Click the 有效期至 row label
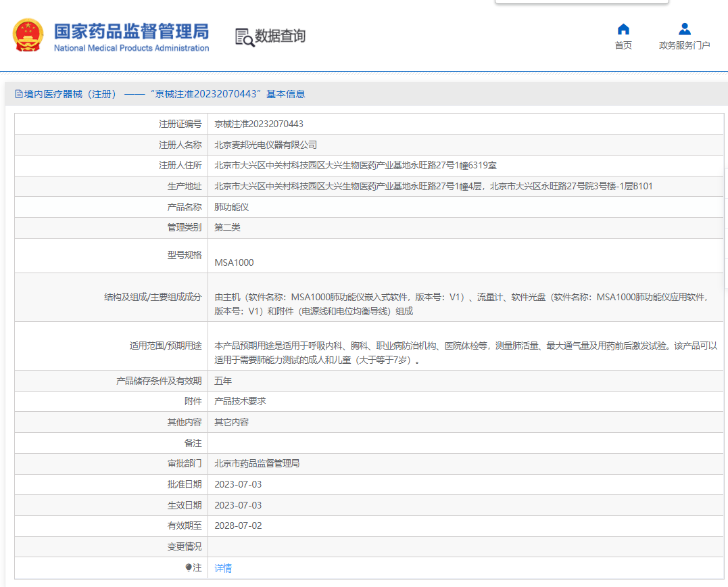728x587 pixels. coord(185,525)
